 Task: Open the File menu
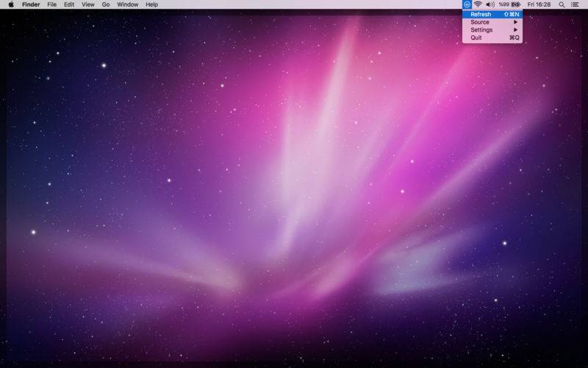51,4
